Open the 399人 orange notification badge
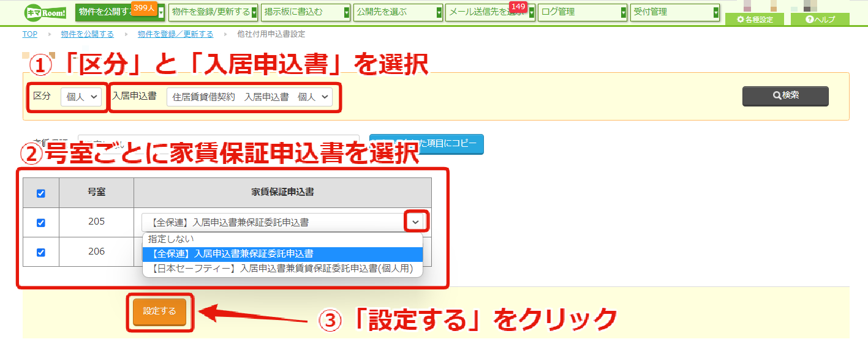The image size is (868, 350). pos(144,8)
